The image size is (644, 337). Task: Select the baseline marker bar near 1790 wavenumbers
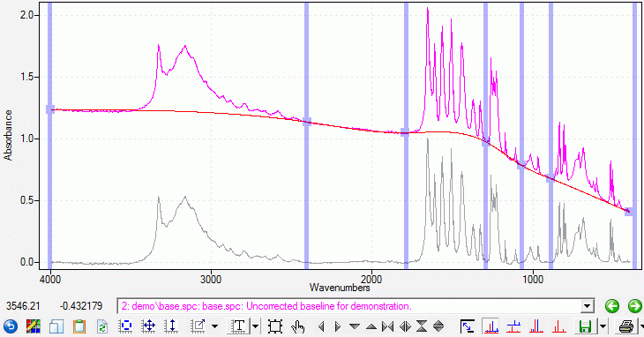point(406,136)
